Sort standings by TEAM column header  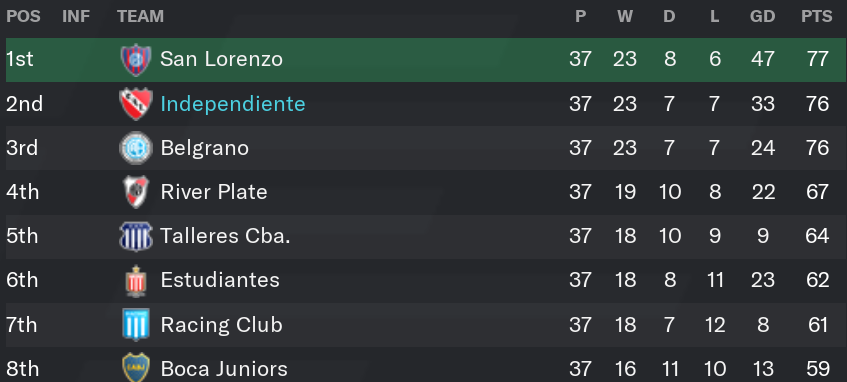(140, 16)
